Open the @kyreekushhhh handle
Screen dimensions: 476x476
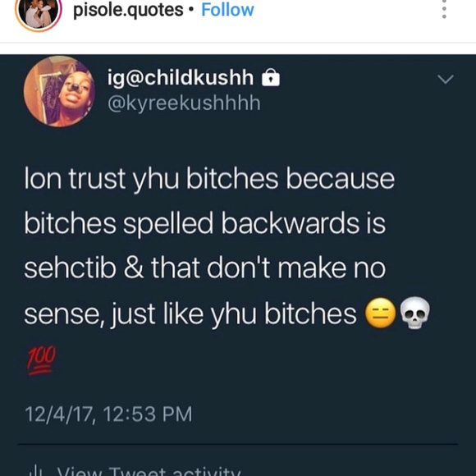pyautogui.click(x=184, y=103)
